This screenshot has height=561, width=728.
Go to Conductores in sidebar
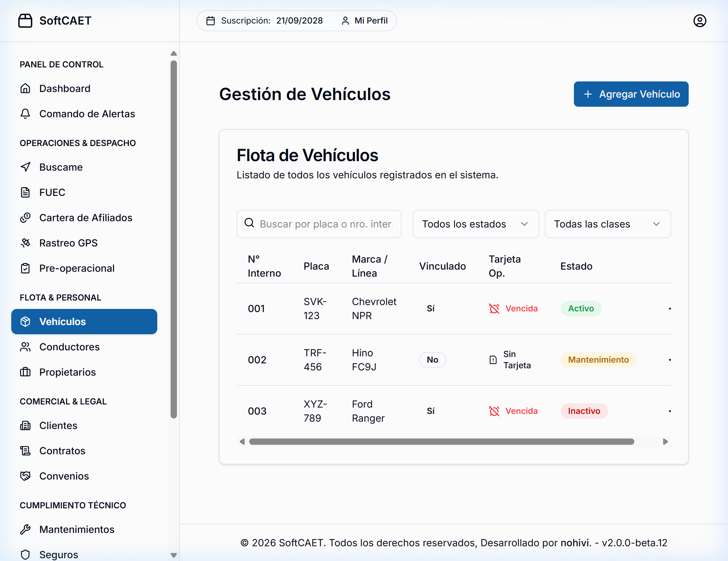[70, 347]
